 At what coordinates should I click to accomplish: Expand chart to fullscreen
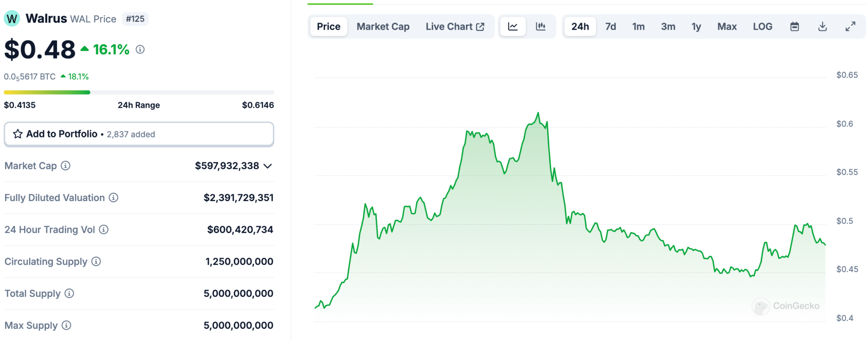850,27
